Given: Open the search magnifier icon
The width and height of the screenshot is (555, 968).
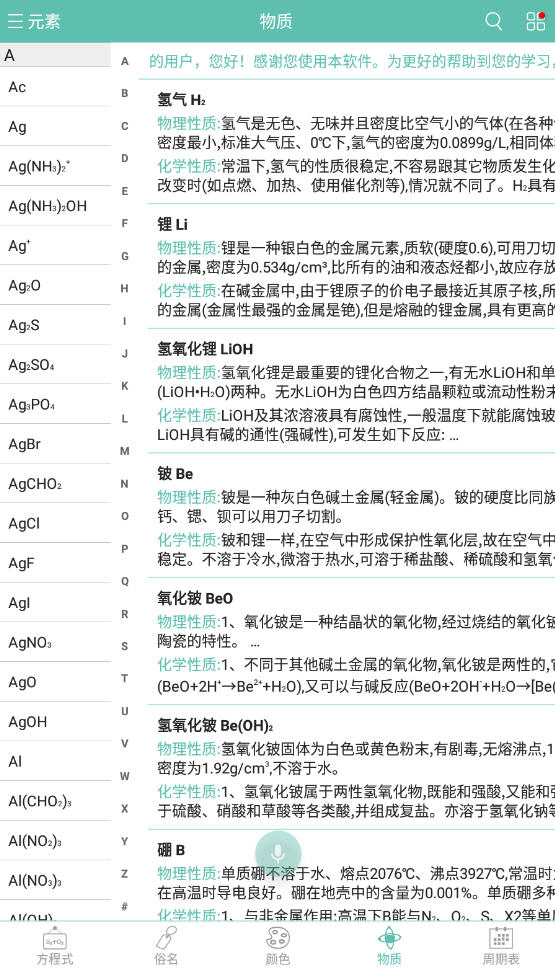Looking at the screenshot, I should click(x=493, y=21).
